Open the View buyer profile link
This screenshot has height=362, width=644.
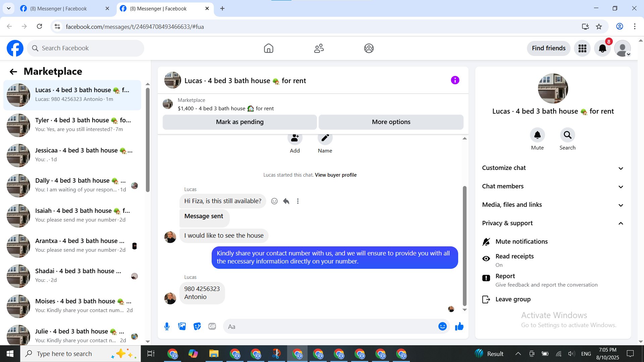(335, 175)
